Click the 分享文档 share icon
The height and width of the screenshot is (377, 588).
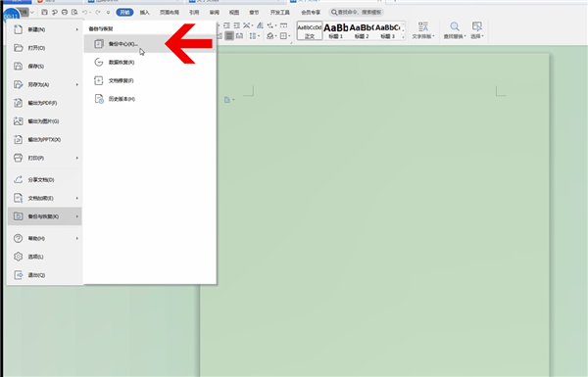point(18,179)
